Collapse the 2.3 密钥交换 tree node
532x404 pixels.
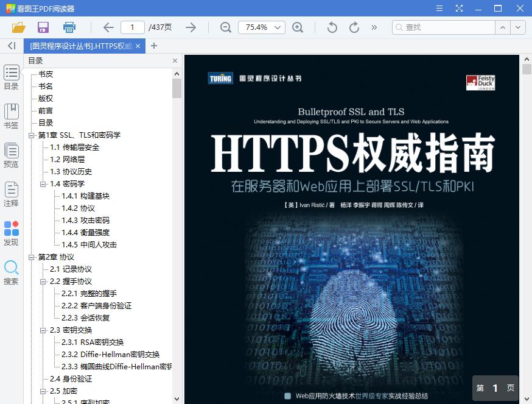43,330
